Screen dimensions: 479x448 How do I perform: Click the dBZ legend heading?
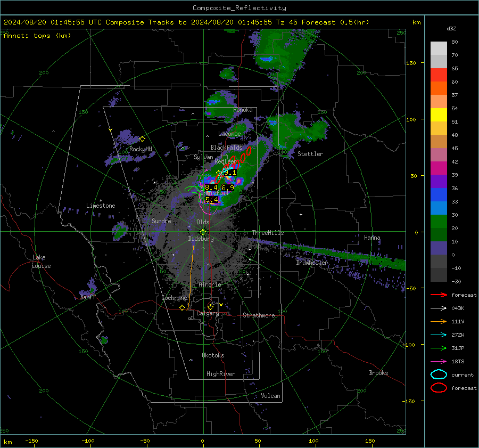451,29
